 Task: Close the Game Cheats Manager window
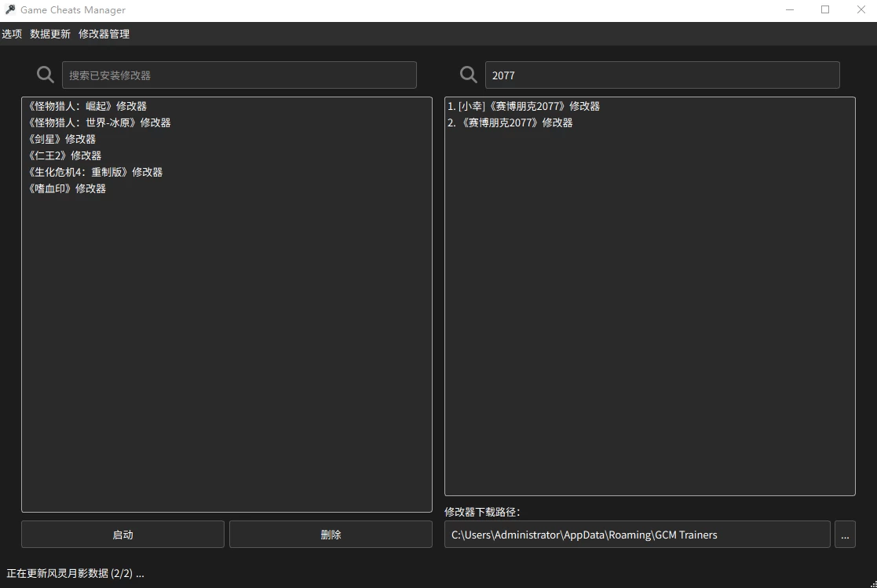(861, 9)
